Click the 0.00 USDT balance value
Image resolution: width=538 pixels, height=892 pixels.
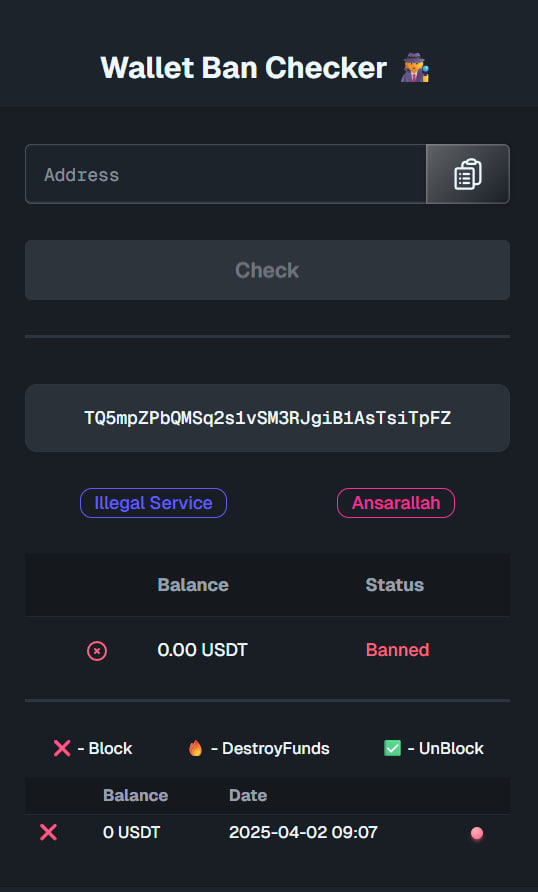click(202, 650)
